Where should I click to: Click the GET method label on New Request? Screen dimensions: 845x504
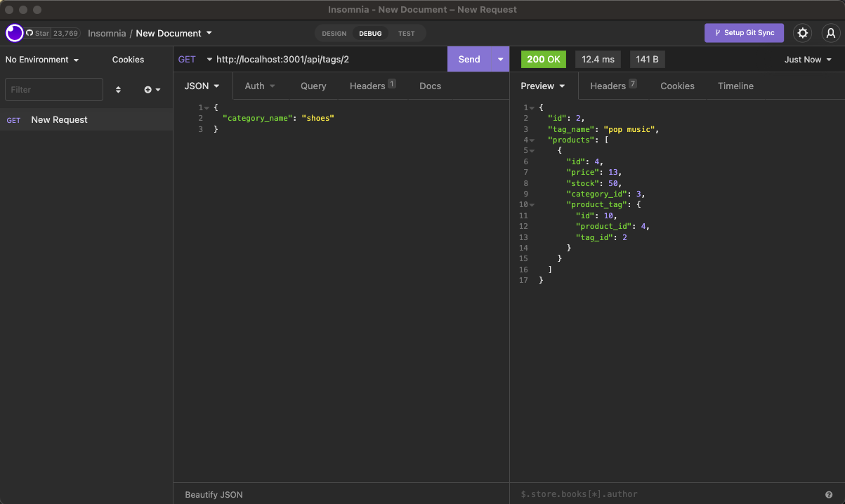pos(13,119)
